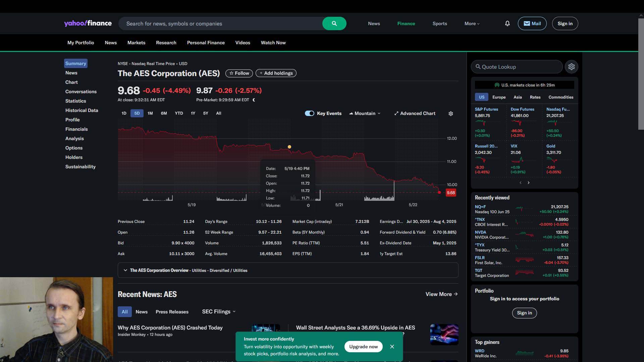Click the Quote Lookup input field
Image resolution: width=644 pixels, height=362 pixels.
pyautogui.click(x=517, y=67)
